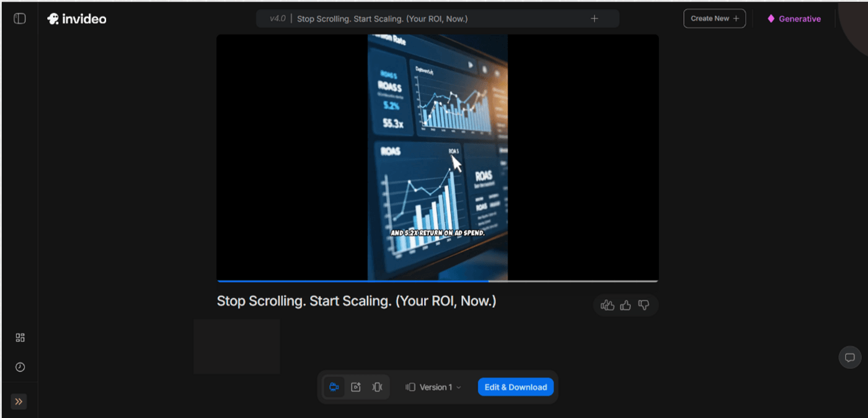Rate the video with thumbs up
The height and width of the screenshot is (418, 868).
(626, 305)
